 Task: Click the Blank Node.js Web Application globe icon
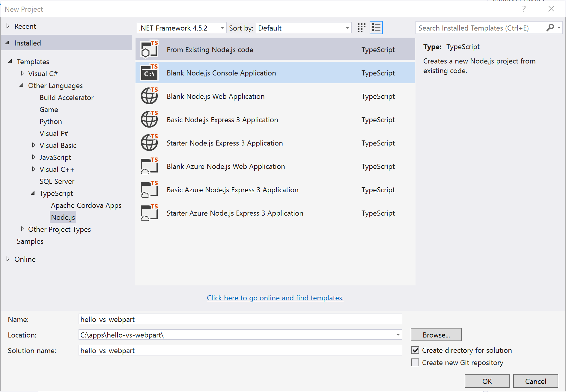[149, 96]
